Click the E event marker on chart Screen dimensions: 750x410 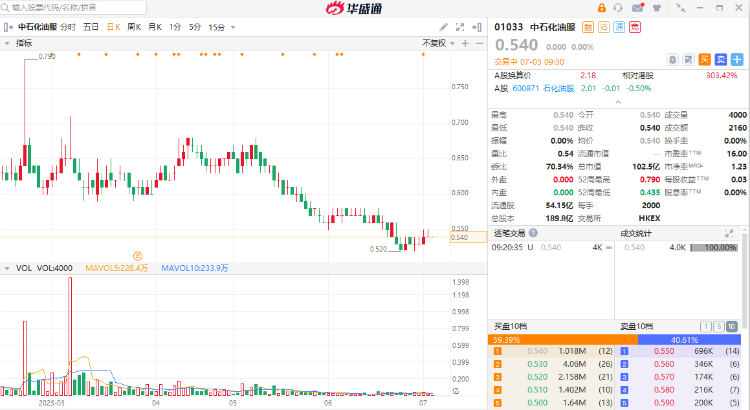point(137,256)
